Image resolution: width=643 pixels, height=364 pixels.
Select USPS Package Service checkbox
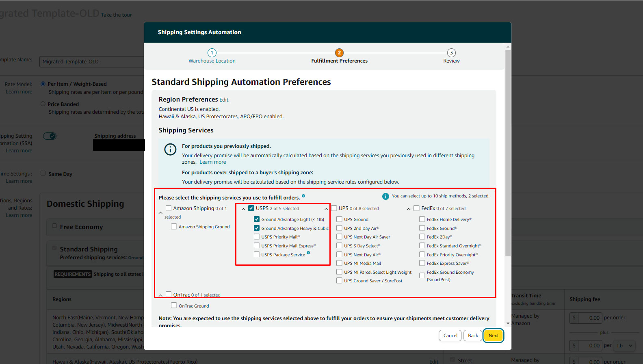(x=257, y=254)
